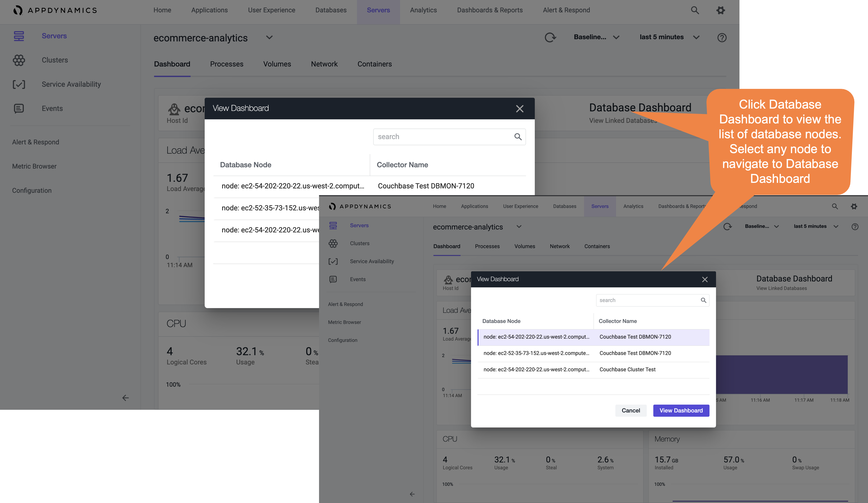
Task: Click the View Dashboard button
Action: click(681, 411)
